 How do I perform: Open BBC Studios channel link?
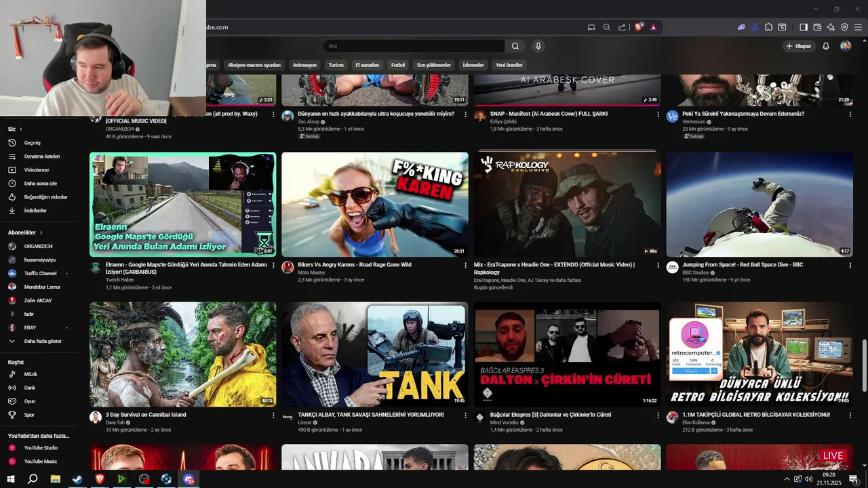(x=696, y=272)
